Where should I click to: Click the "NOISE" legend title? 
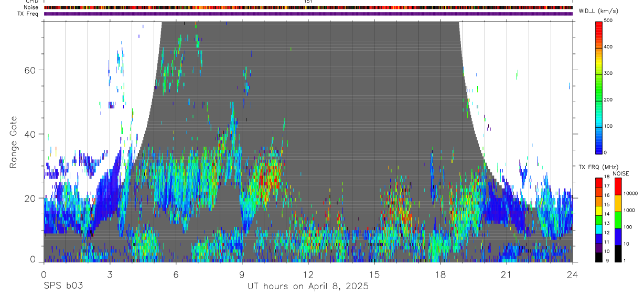tap(621, 173)
